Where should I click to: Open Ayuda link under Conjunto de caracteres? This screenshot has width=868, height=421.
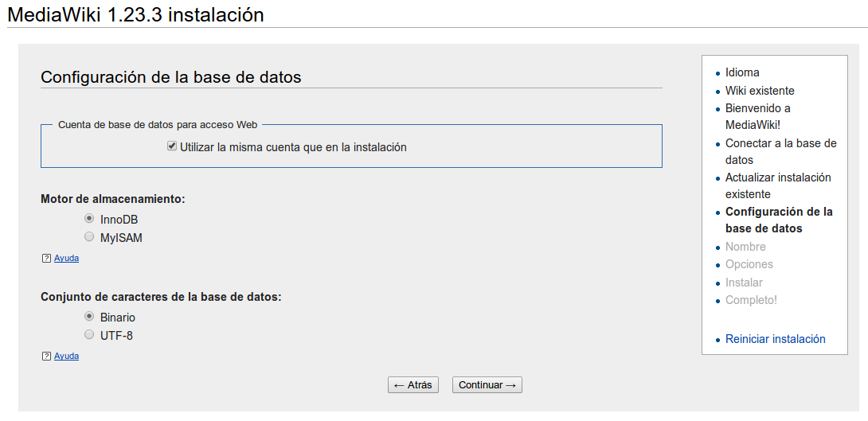(66, 357)
